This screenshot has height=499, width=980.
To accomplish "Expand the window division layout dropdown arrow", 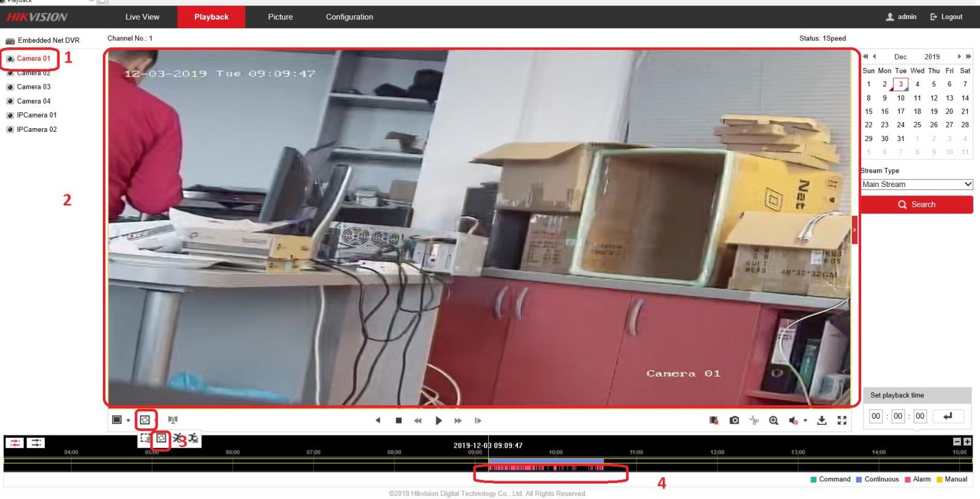I will tap(128, 421).
